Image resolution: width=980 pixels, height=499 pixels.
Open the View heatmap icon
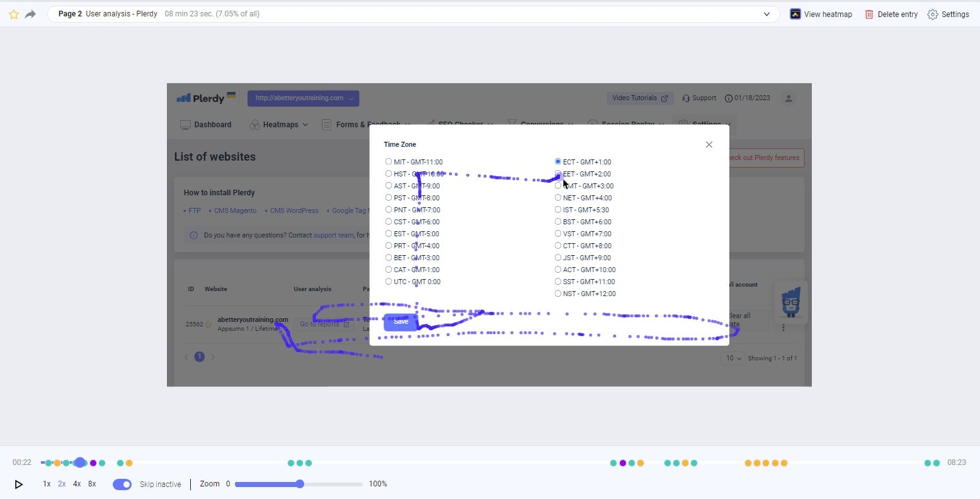[x=795, y=14]
